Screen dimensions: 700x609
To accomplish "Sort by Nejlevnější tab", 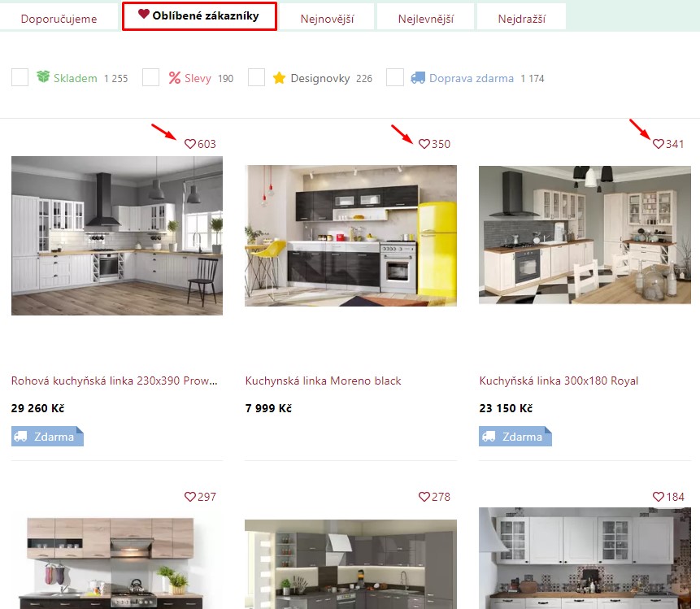I will [425, 19].
